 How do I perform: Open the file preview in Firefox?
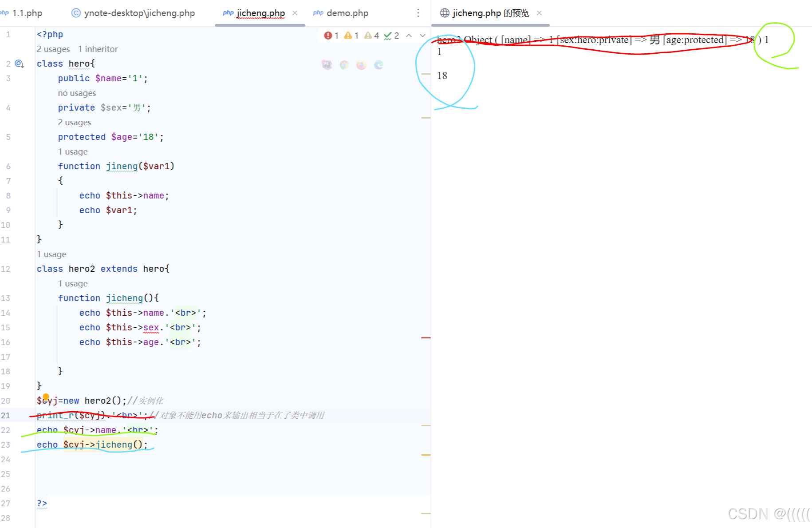(361, 65)
